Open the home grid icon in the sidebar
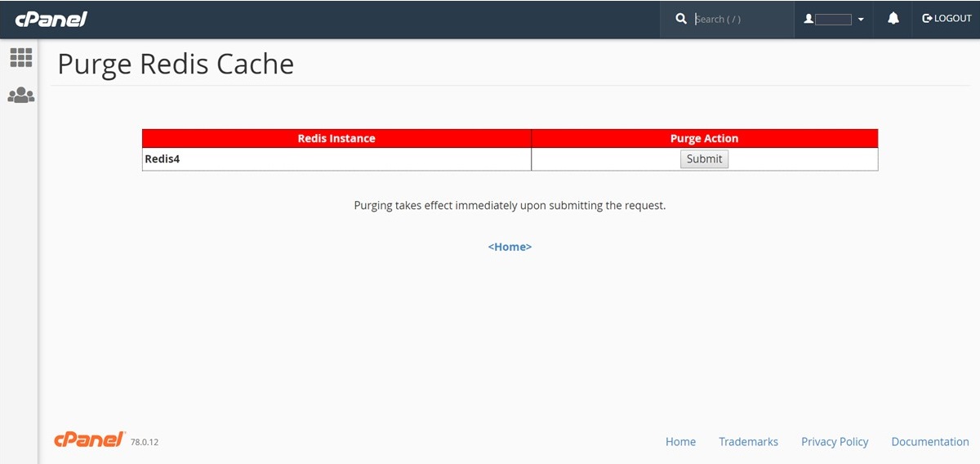980x464 pixels. tap(21, 57)
